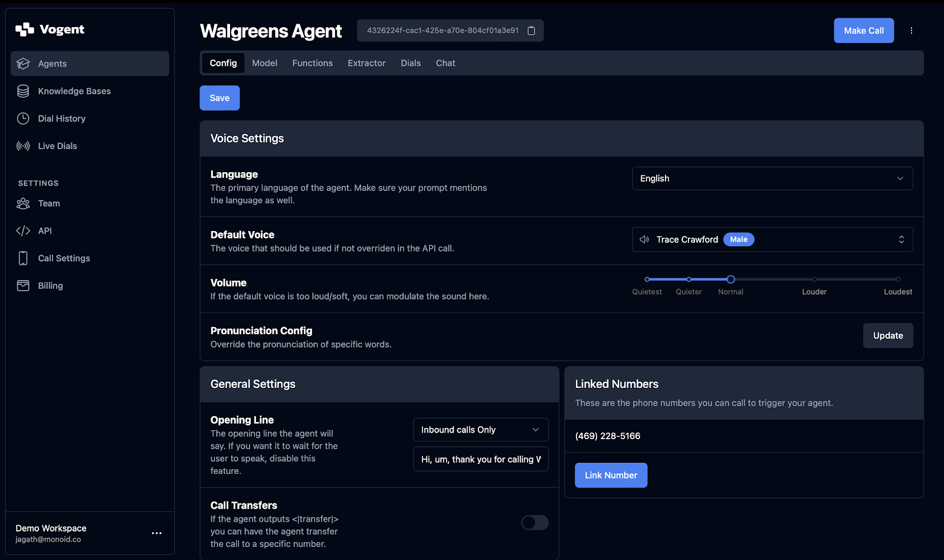The width and height of the screenshot is (944, 560).
Task: Switch to the Config tab
Action: pos(223,63)
